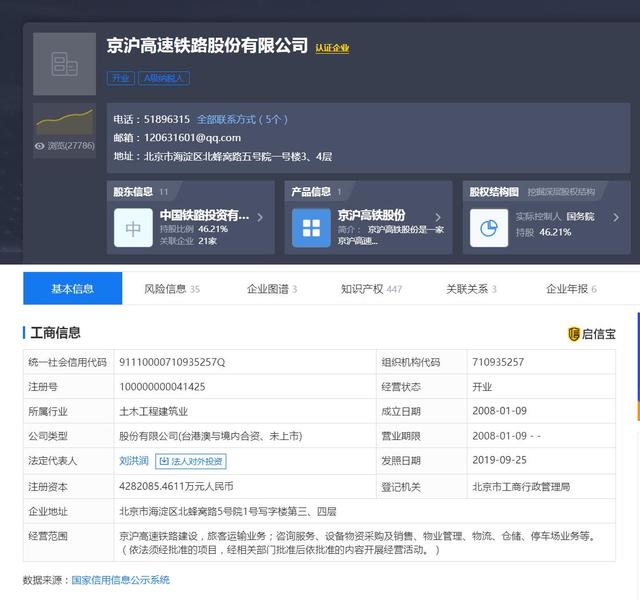Select the 知识产权 tab
The height and width of the screenshot is (600, 640).
[x=371, y=289]
